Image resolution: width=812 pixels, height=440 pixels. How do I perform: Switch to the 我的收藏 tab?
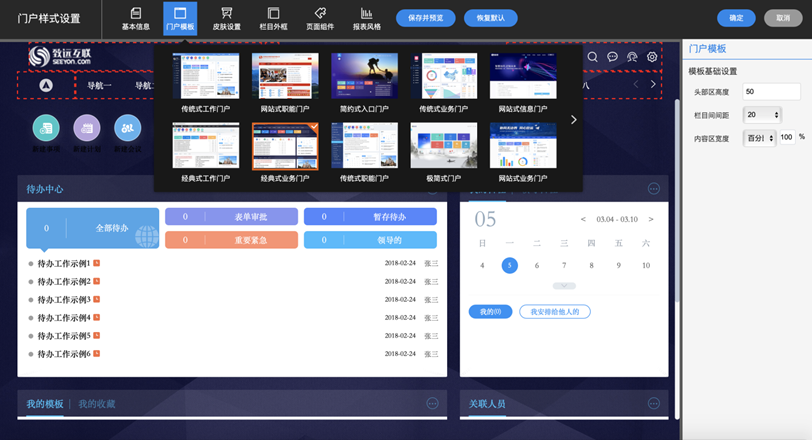97,404
